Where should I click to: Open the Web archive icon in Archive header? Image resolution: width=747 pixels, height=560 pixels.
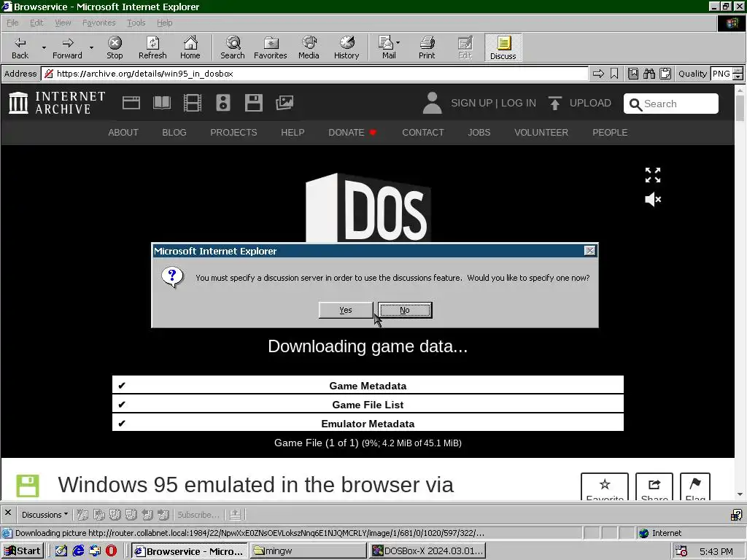131,103
